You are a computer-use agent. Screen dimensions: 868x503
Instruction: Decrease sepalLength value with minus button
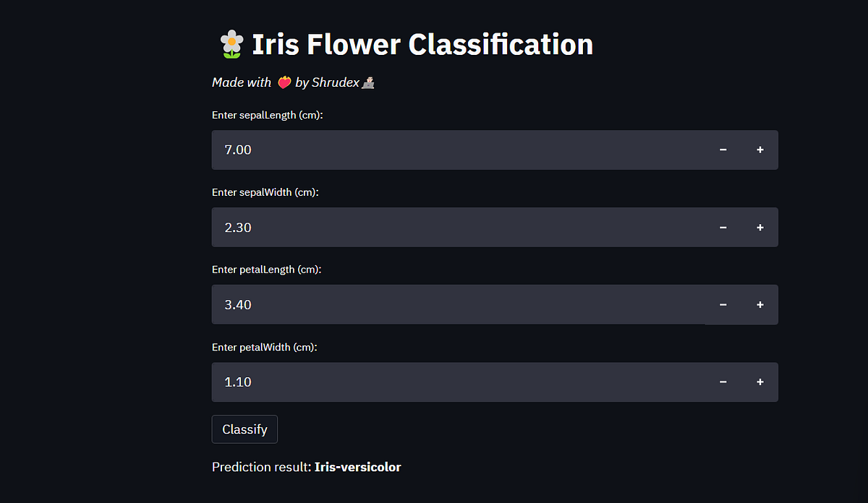tap(723, 150)
